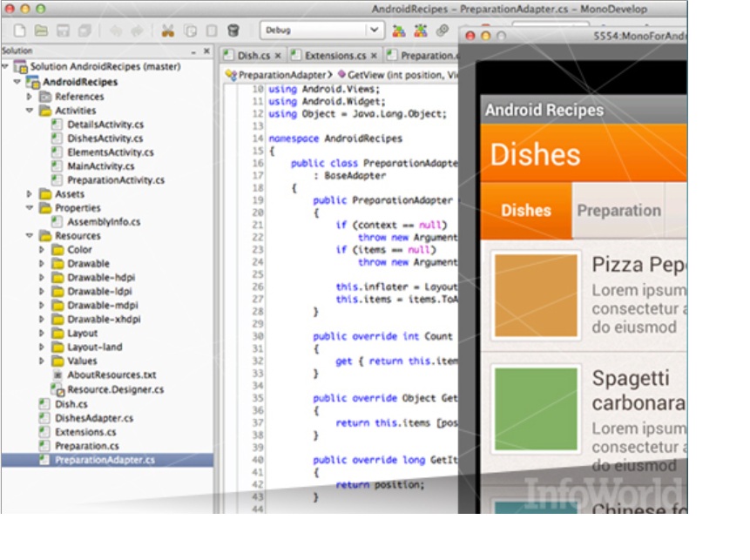Expand the References folder
The image size is (750, 560).
[30, 97]
